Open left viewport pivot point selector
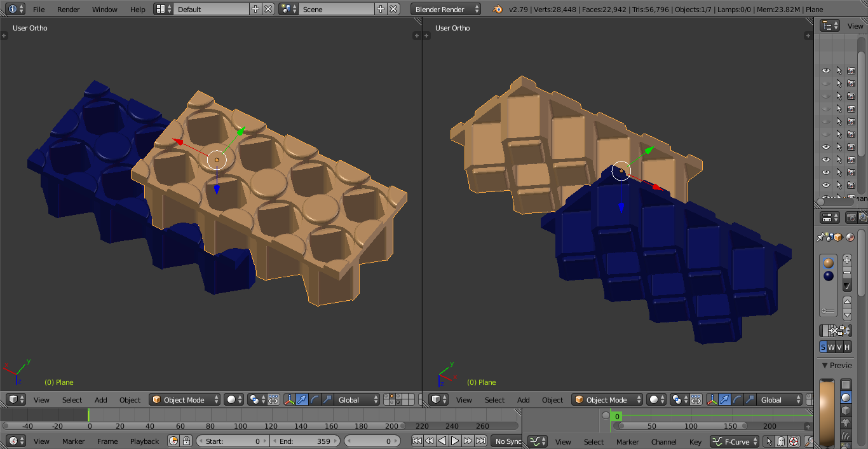 pyautogui.click(x=257, y=399)
